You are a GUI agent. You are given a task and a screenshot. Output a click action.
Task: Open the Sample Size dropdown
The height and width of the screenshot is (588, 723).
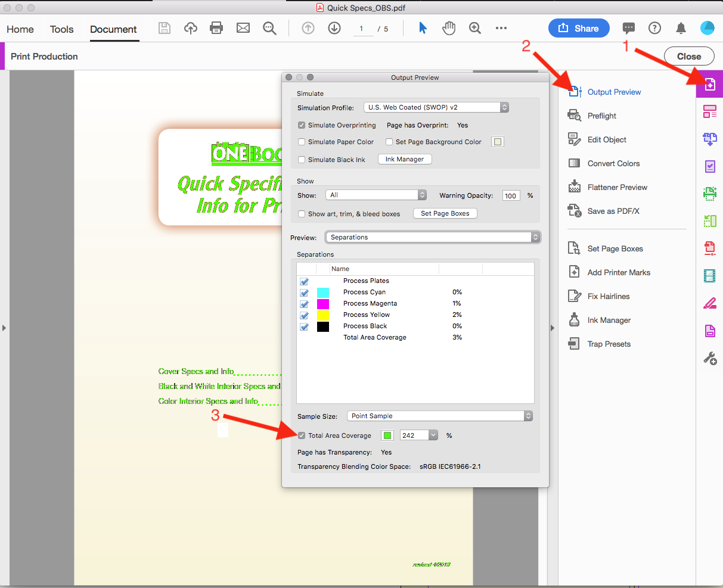tap(439, 416)
